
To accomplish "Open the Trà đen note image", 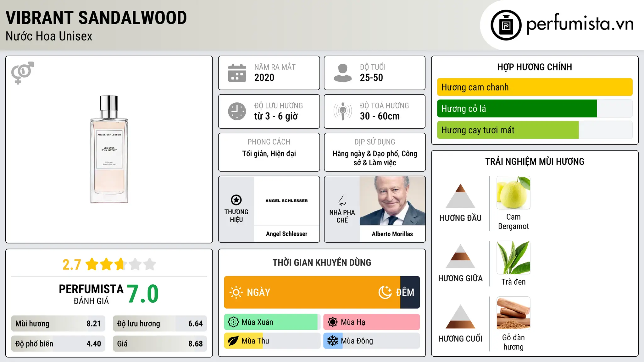I will 514,258.
